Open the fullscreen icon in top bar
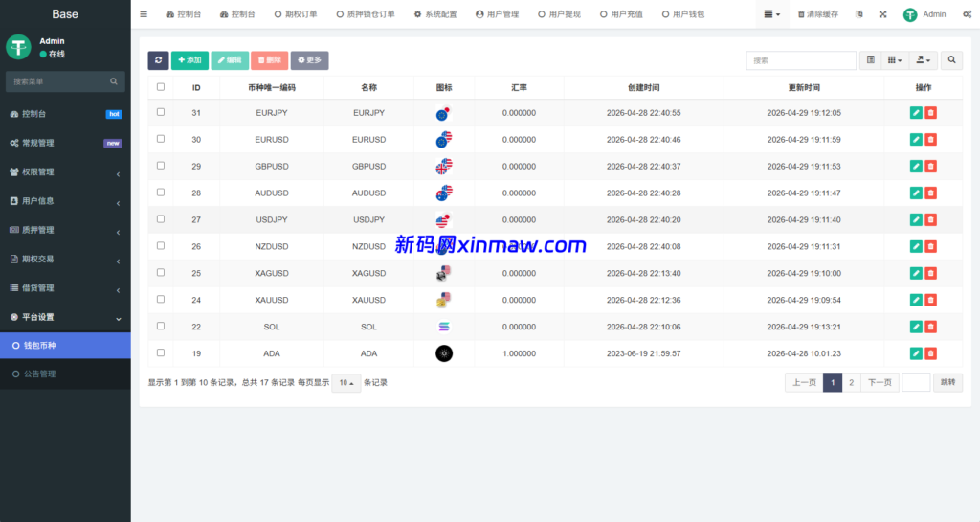The height and width of the screenshot is (522, 980). 882,14
